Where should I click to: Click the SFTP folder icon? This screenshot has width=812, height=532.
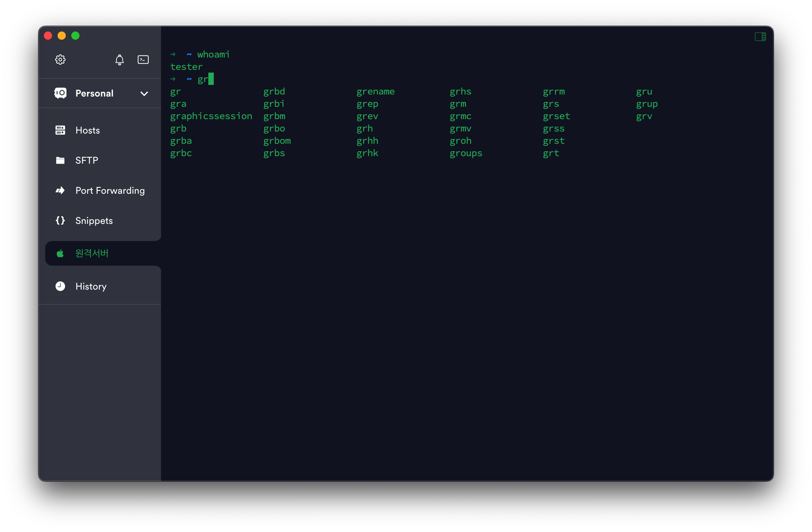coord(60,160)
